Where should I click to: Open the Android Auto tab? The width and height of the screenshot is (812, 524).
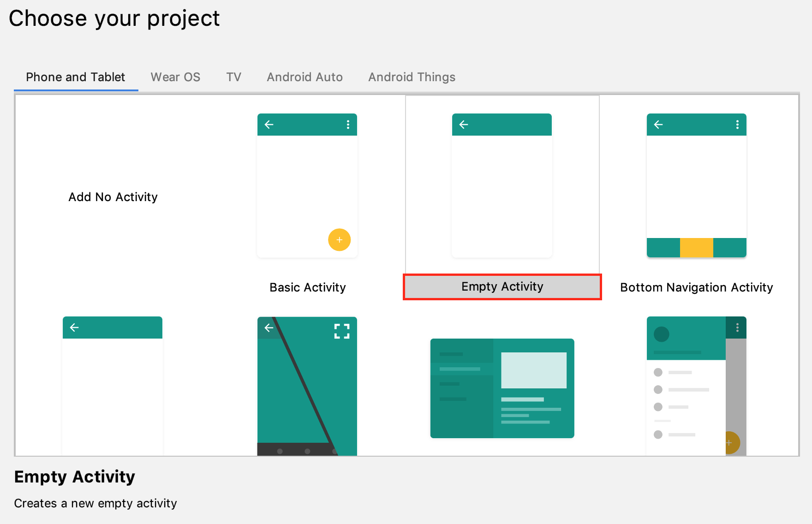[x=304, y=77]
